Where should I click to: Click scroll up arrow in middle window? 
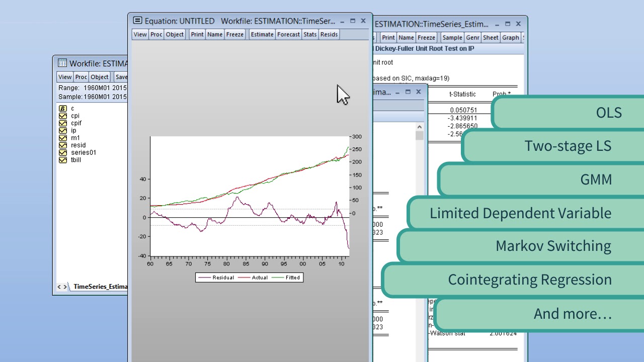point(419,128)
